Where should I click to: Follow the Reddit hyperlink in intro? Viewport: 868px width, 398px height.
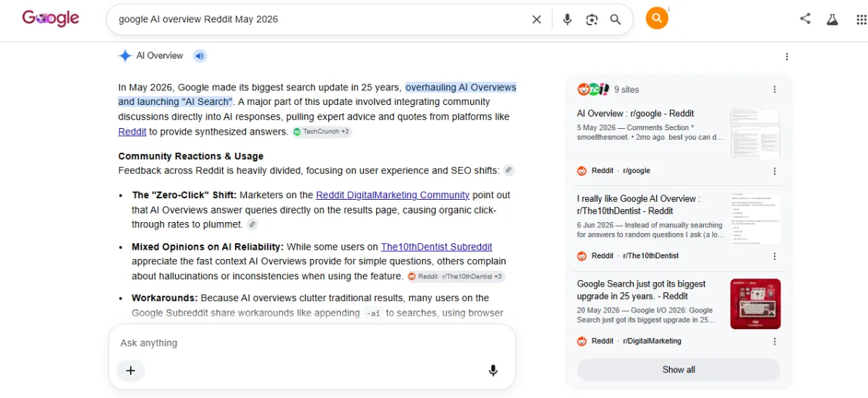pyautogui.click(x=132, y=132)
